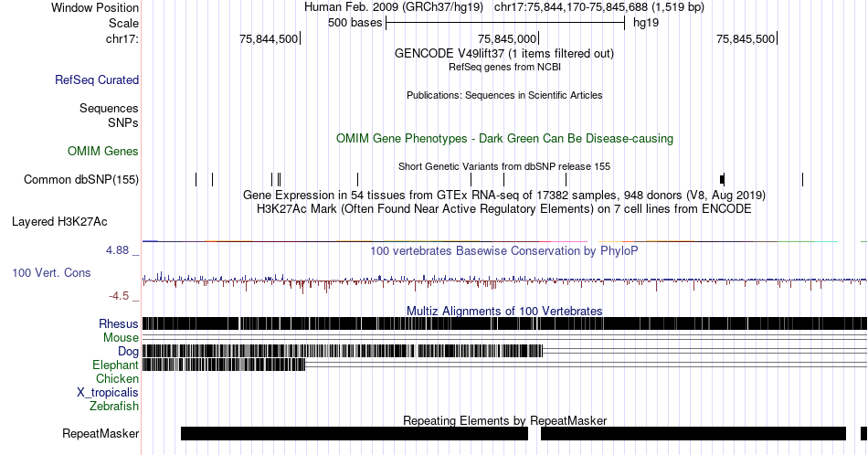Click Short Genetic Variants from dbSNP title
This screenshot has width=868, height=455.
[504, 166]
